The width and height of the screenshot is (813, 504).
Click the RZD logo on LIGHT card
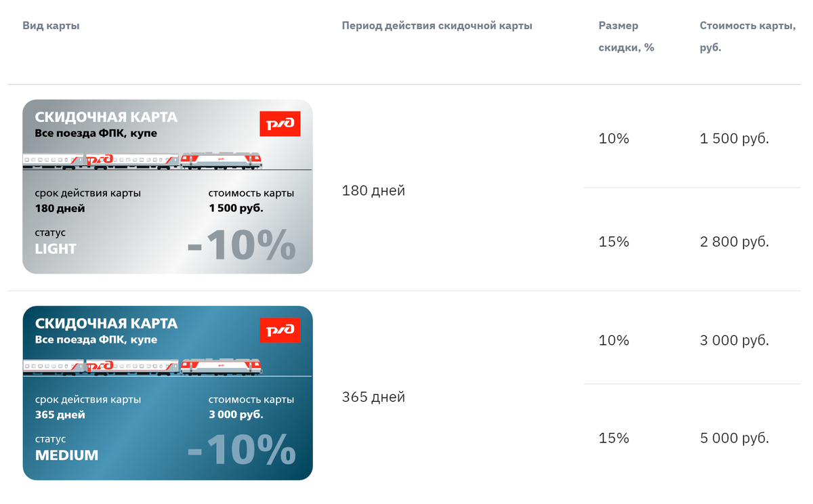pyautogui.click(x=280, y=123)
